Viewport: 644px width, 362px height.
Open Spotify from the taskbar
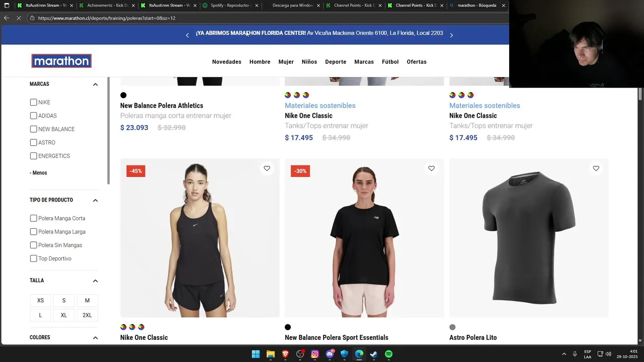pyautogui.click(x=388, y=354)
